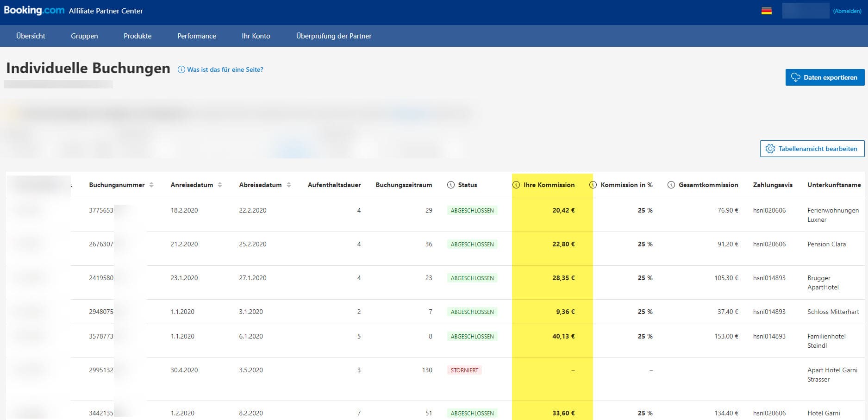Click info icon beside Gesamtkommission header
868x420 pixels.
(x=671, y=185)
